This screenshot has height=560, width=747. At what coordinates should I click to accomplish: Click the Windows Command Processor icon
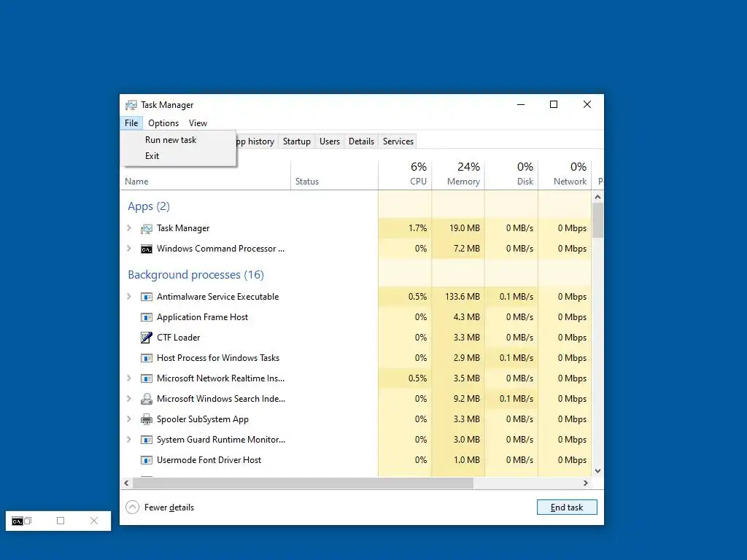coord(146,249)
